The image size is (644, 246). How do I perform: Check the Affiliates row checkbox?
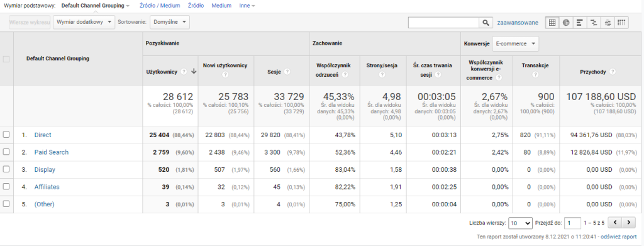click(6, 186)
